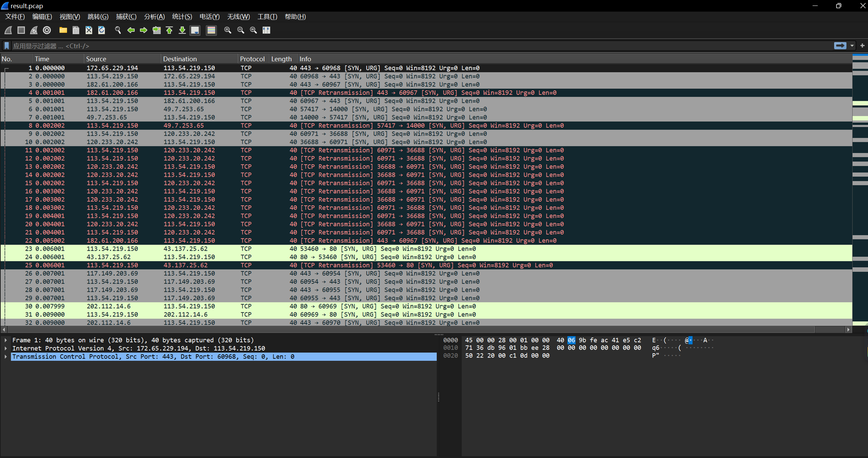Open the 帮助(H) menu
This screenshot has height=458, width=868.
295,17
